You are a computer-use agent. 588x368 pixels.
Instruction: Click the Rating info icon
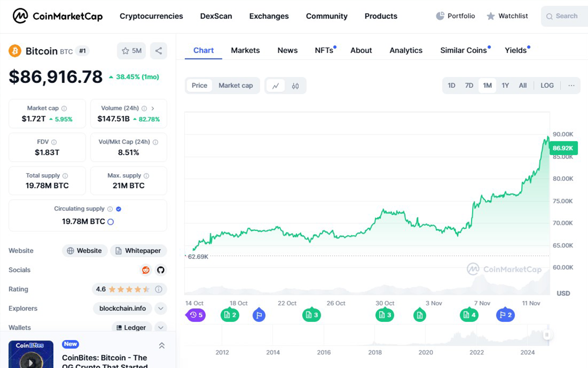click(x=158, y=289)
